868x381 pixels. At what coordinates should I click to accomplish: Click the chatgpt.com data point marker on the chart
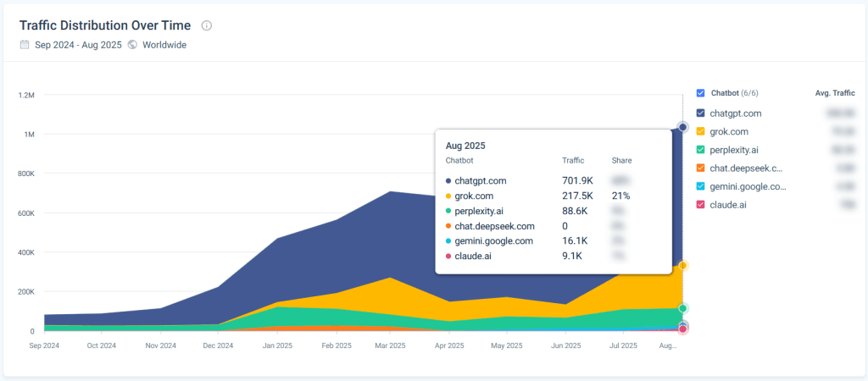coord(682,127)
